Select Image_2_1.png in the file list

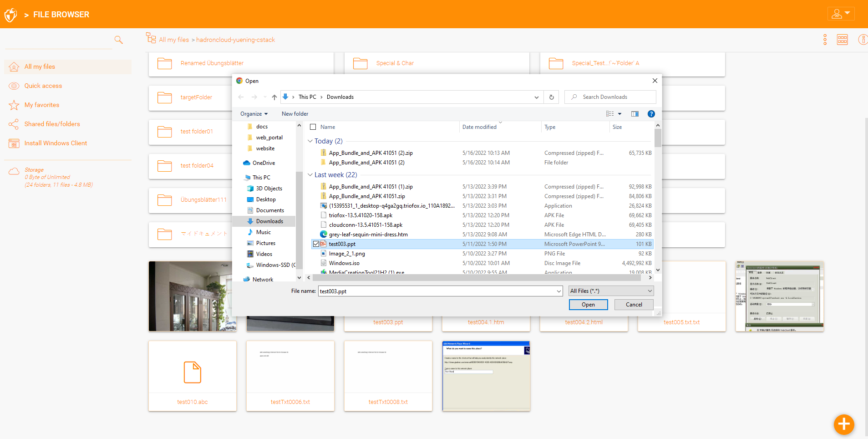(482, 254)
